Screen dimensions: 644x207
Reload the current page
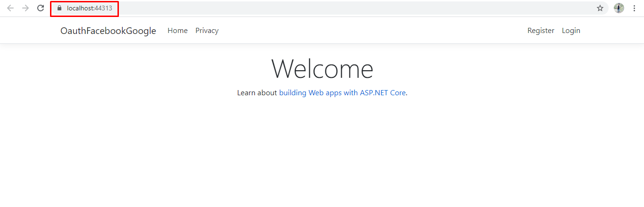point(41,8)
